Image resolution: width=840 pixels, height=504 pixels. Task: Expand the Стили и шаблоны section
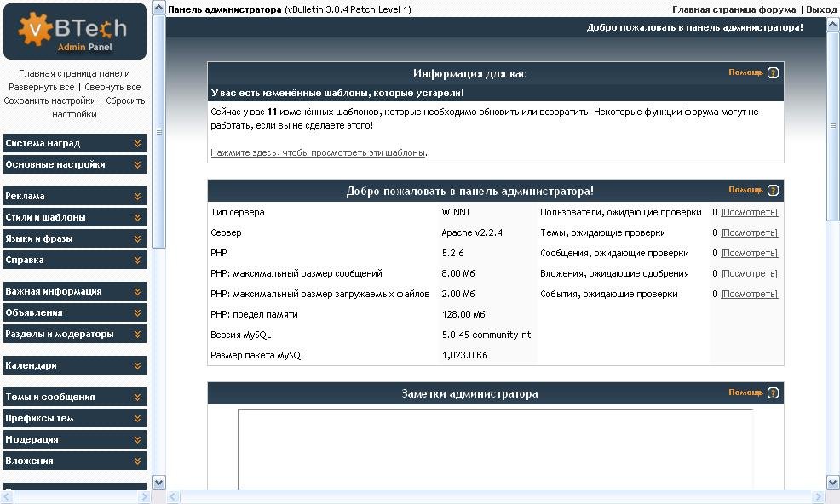(74, 217)
